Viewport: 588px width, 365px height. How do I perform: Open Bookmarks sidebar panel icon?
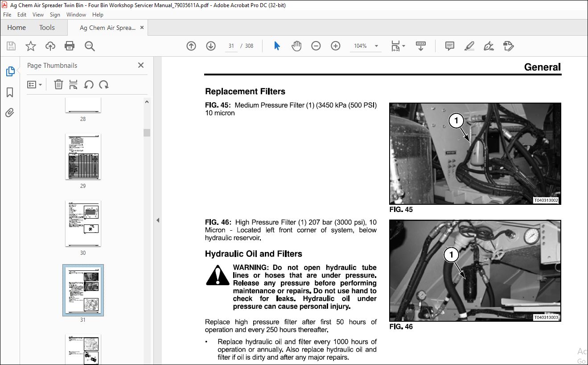coord(10,92)
